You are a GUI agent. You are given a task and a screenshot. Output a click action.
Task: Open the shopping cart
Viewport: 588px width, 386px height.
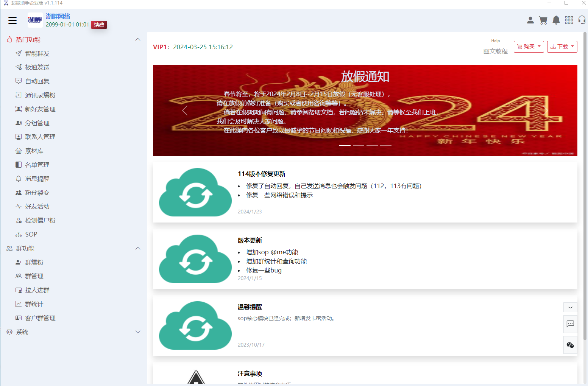click(543, 20)
